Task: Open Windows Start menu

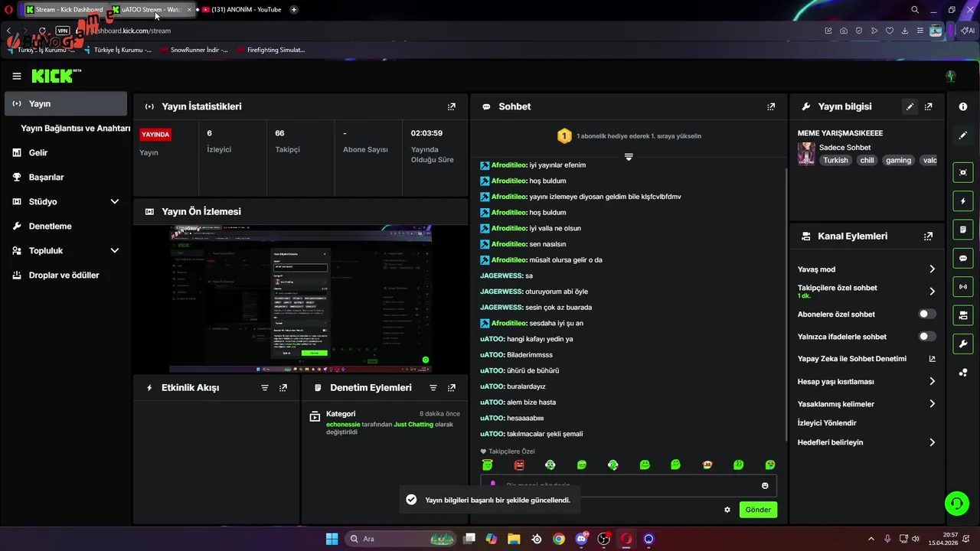Action: (x=332, y=539)
